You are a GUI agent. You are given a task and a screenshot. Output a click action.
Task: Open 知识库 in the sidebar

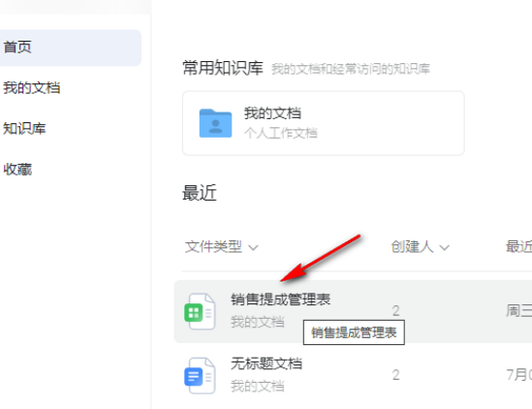tap(24, 129)
